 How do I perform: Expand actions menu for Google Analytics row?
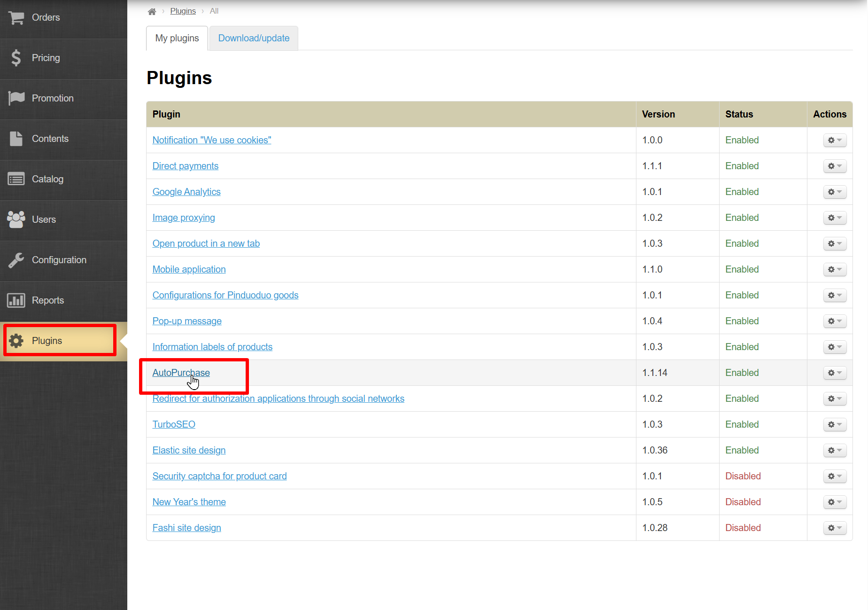[834, 192]
